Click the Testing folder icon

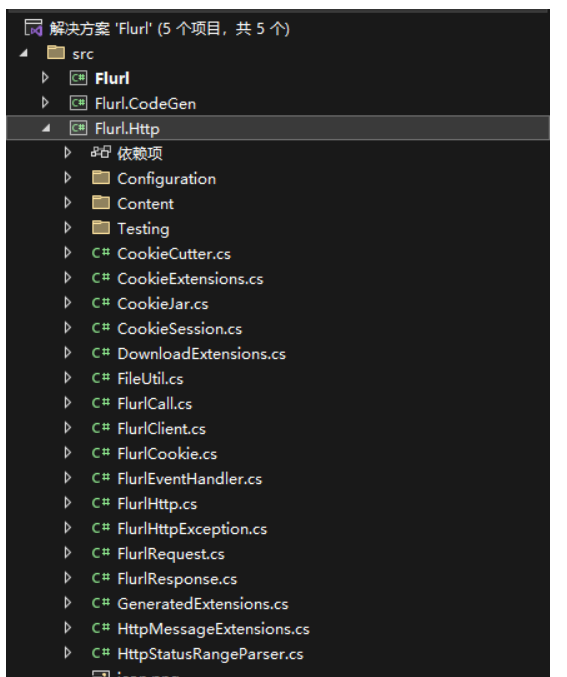[101, 228]
